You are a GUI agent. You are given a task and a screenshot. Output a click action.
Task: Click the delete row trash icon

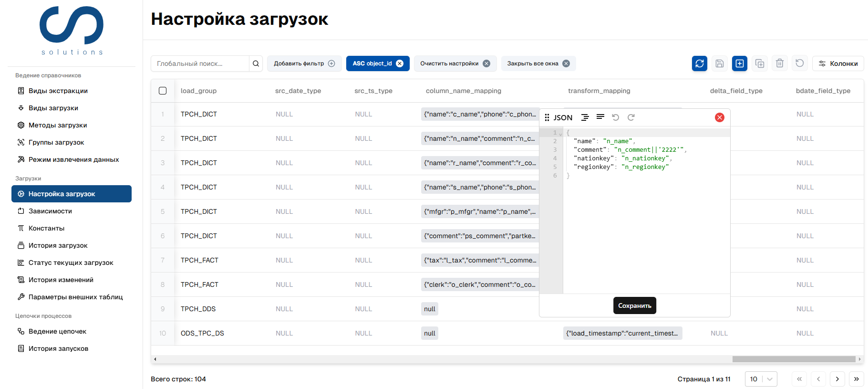779,63
